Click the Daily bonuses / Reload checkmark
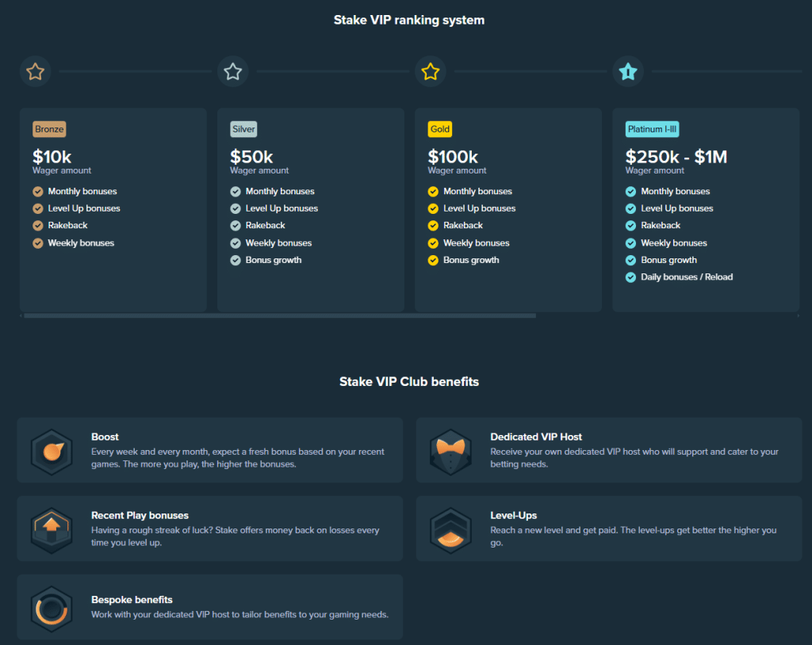 tap(630, 277)
